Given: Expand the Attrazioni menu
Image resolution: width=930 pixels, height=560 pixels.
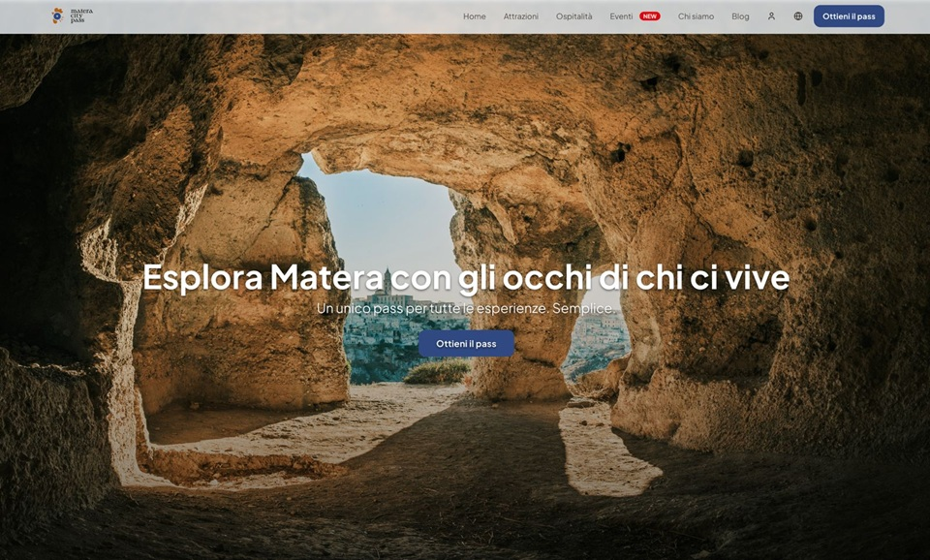Looking at the screenshot, I should pos(520,16).
